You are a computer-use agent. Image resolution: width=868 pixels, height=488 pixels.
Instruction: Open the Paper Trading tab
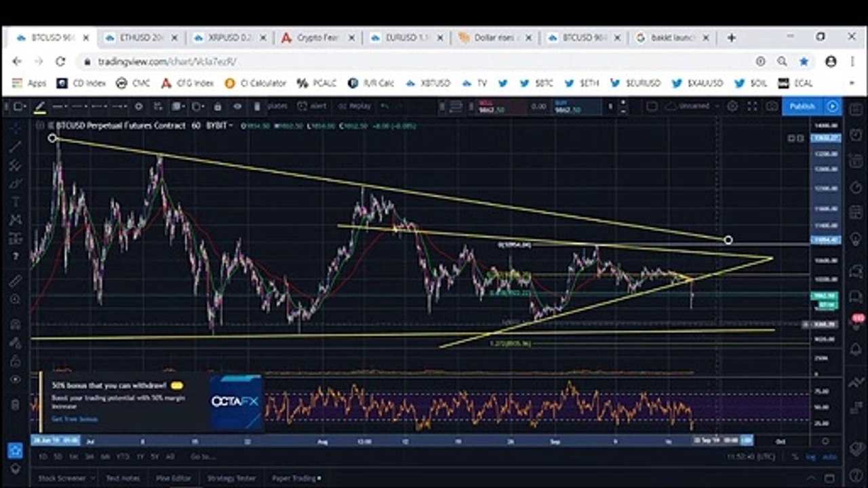[296, 478]
